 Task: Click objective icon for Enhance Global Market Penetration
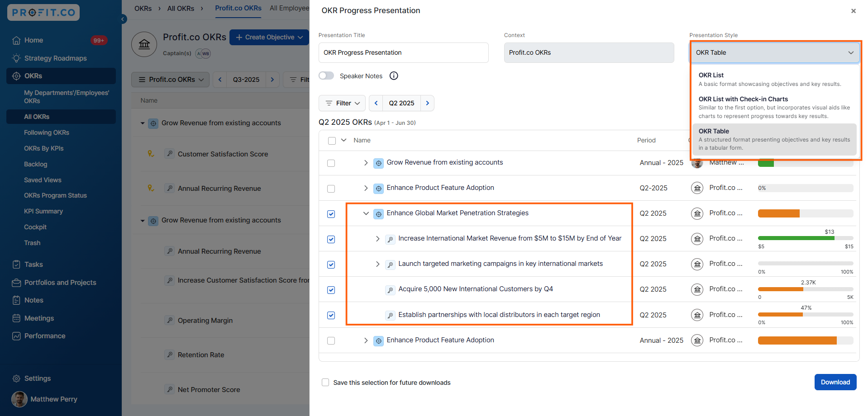coord(378,214)
